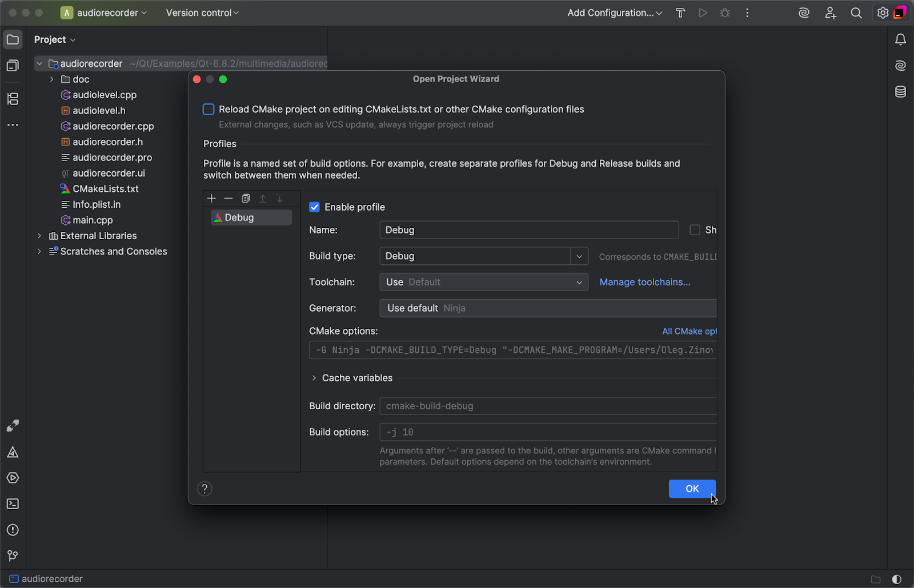Select audiorecorder.cpp file
This screenshot has width=914, height=588.
pyautogui.click(x=113, y=126)
